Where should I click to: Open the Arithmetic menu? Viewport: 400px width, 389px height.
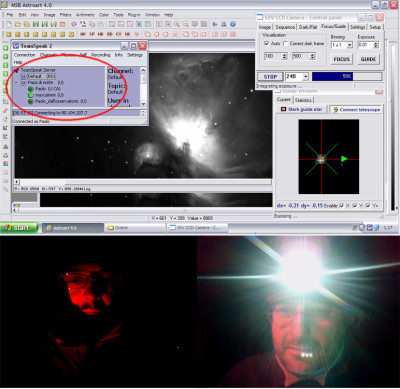click(x=85, y=15)
